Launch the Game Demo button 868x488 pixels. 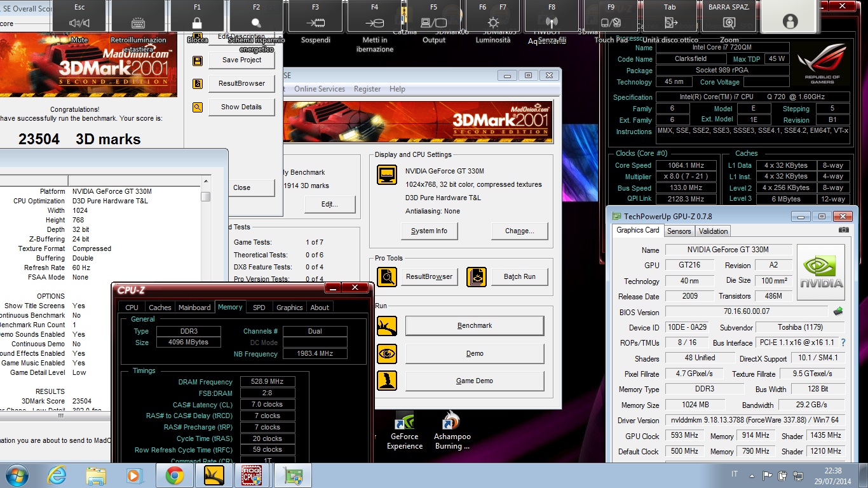(475, 381)
